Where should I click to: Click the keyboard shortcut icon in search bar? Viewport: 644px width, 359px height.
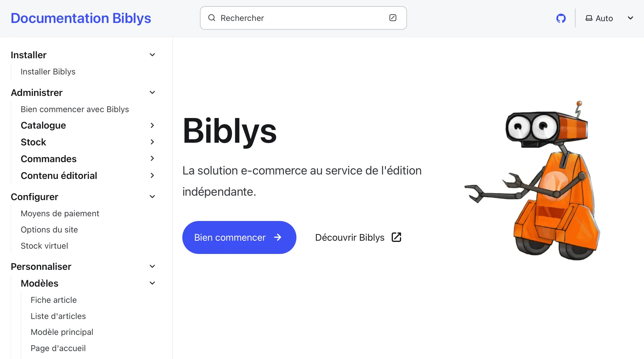(x=393, y=18)
